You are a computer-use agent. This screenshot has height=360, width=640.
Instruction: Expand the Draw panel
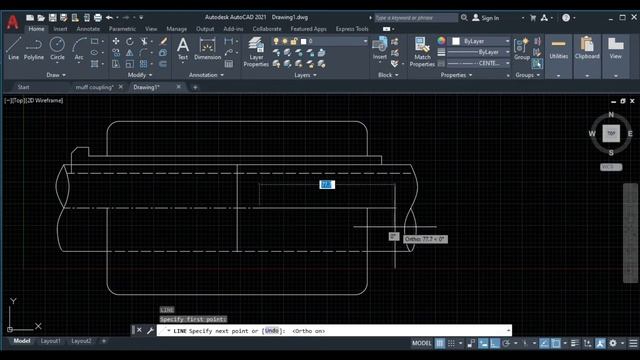[x=56, y=75]
